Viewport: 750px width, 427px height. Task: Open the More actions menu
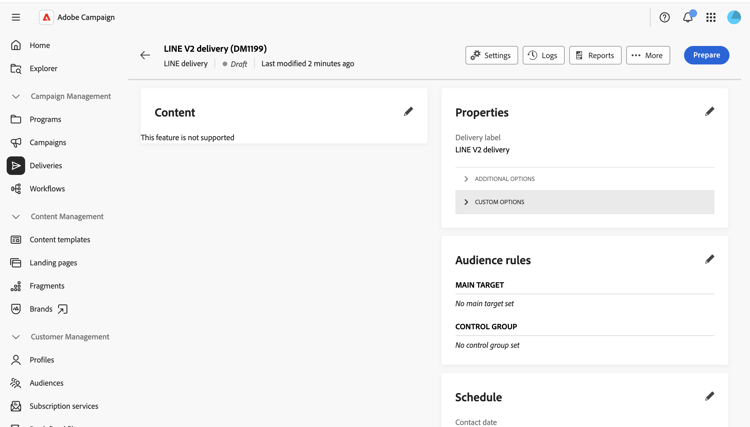click(648, 55)
